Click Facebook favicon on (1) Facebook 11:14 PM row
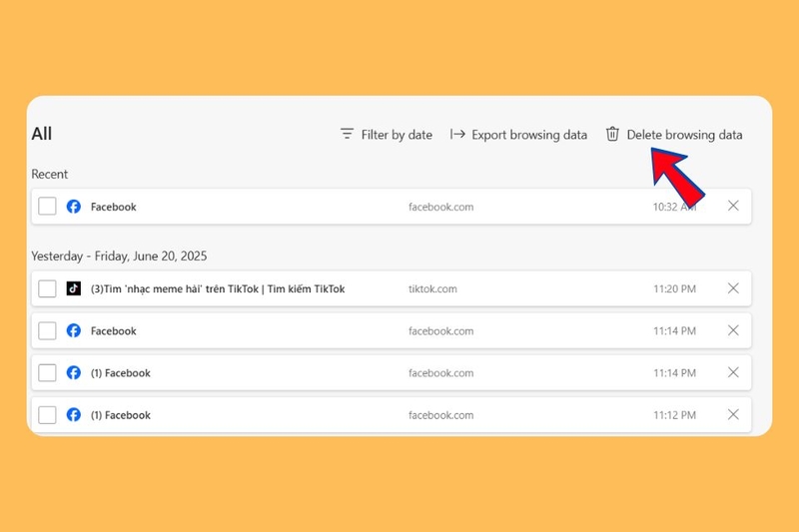The width and height of the screenshot is (799, 532). 73,372
